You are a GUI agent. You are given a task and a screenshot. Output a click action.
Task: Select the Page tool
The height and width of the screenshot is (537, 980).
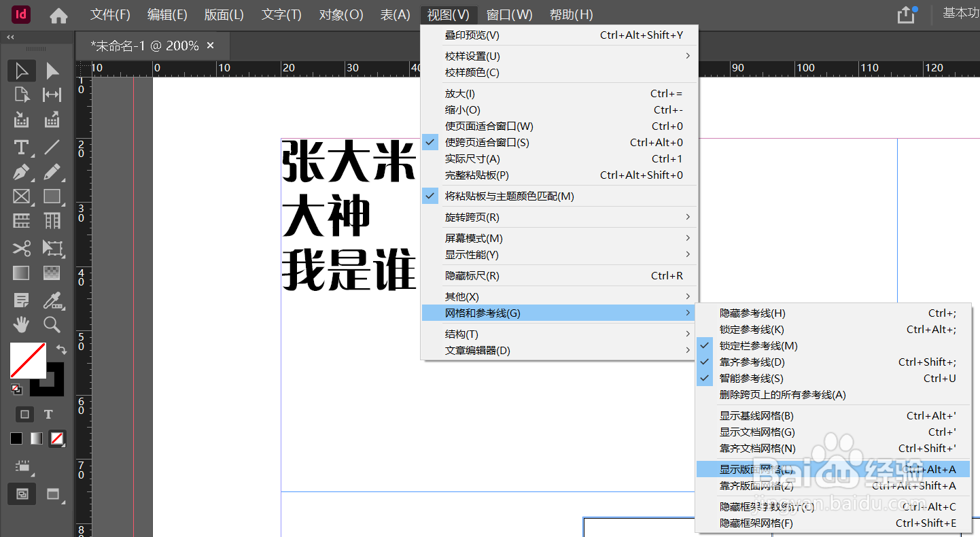pyautogui.click(x=22, y=94)
